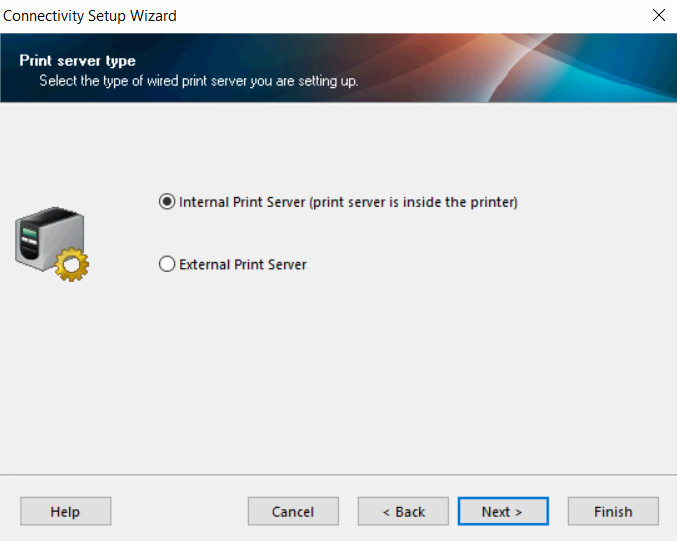Click the 'Print server type' heading
Image resolution: width=677 pixels, height=541 pixels.
pyautogui.click(x=78, y=61)
